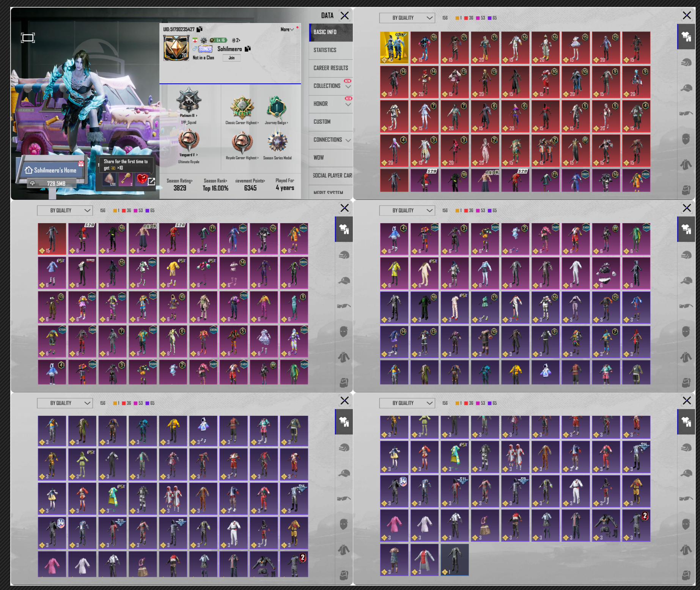
Task: Copy the UID with the copy icon
Action: [x=200, y=29]
